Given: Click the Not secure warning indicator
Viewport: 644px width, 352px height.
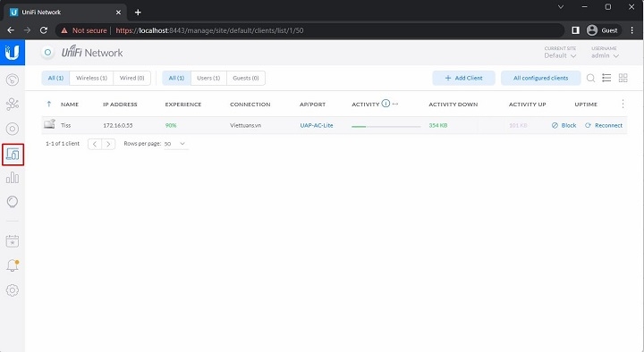Looking at the screenshot, I should 84,30.
